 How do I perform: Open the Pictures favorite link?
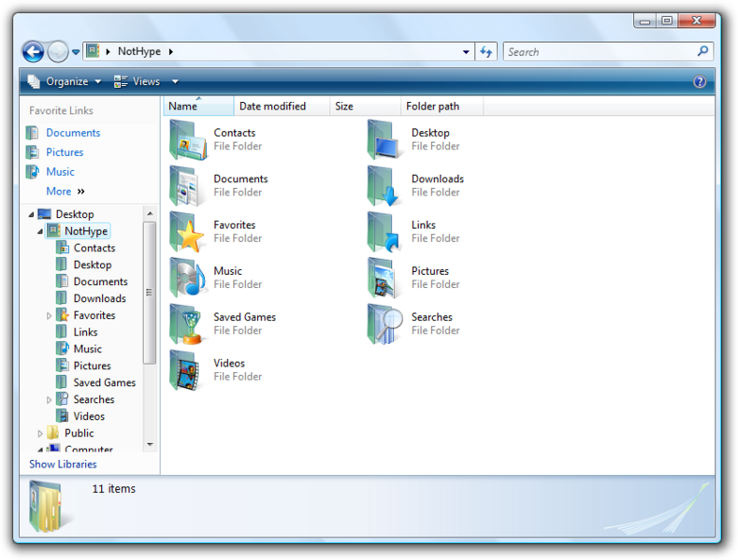click(65, 152)
